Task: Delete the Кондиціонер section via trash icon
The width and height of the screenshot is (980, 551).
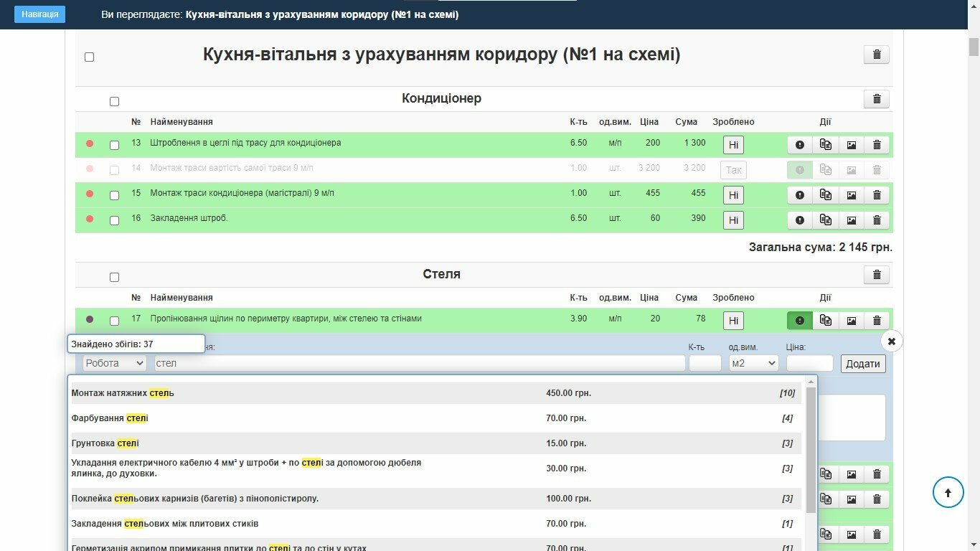Action: [877, 99]
